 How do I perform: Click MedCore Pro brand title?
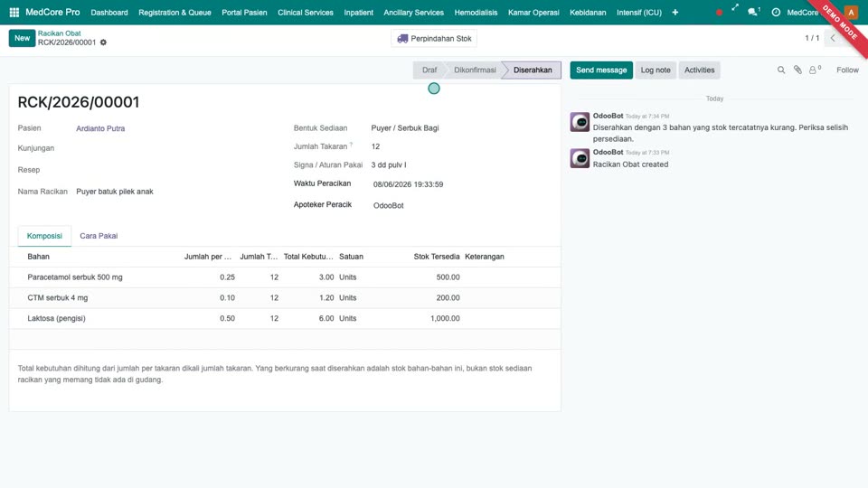coord(52,12)
